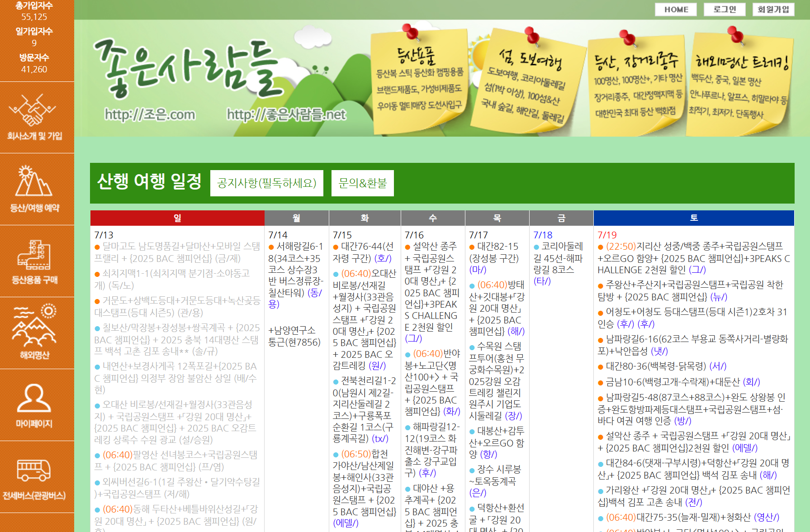Click the 회원가입 button
This screenshot has width=810, height=532.
pyautogui.click(x=773, y=9)
